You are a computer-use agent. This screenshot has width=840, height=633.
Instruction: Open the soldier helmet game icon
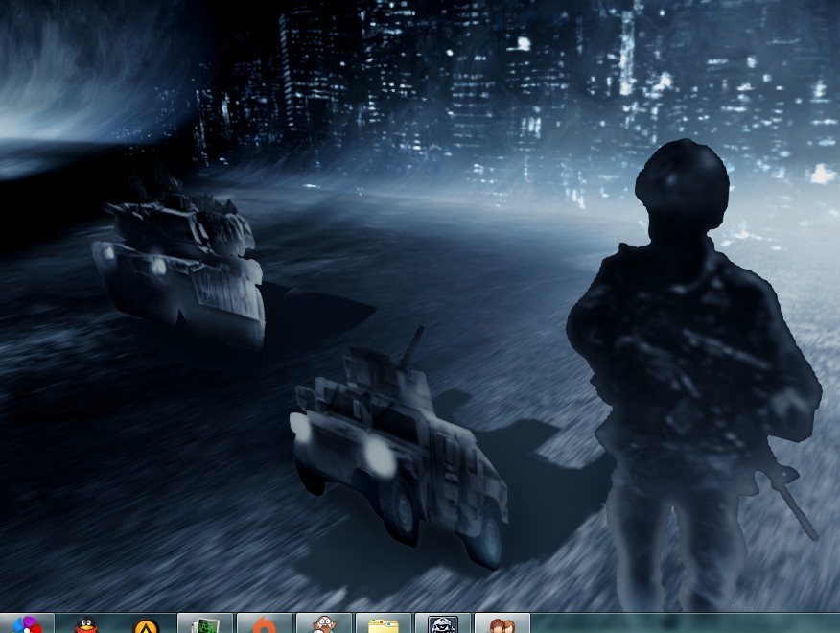point(443,624)
